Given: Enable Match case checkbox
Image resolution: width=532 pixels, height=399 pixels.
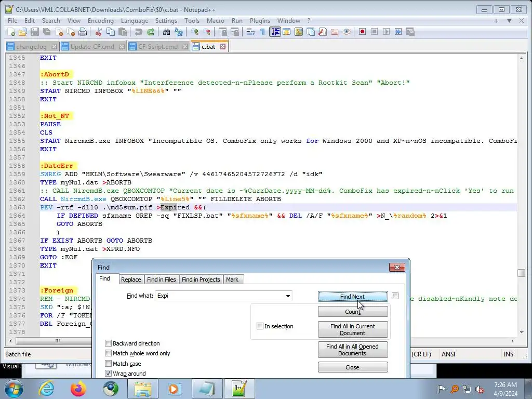Looking at the screenshot, I should pyautogui.click(x=108, y=363).
